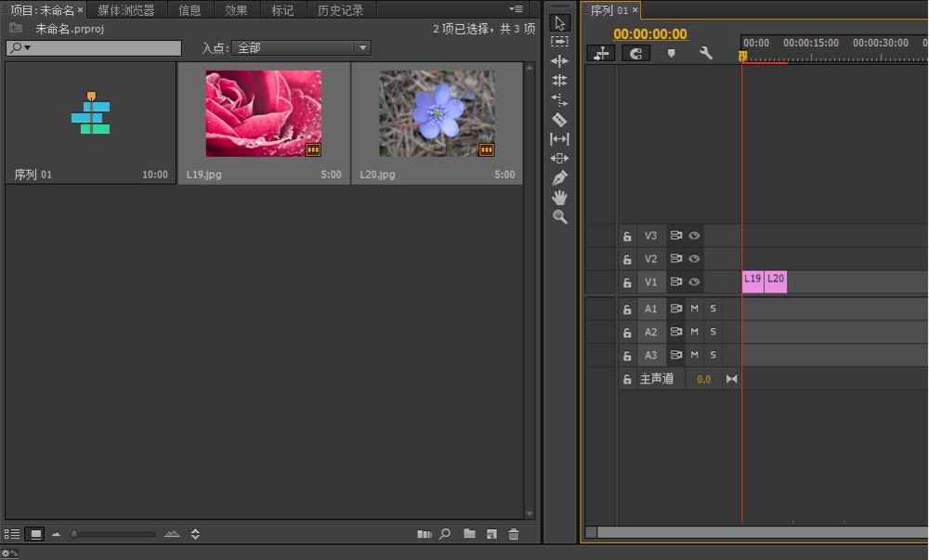The image size is (929, 560).
Task: Toggle sync lock on track A3
Action: (x=675, y=355)
